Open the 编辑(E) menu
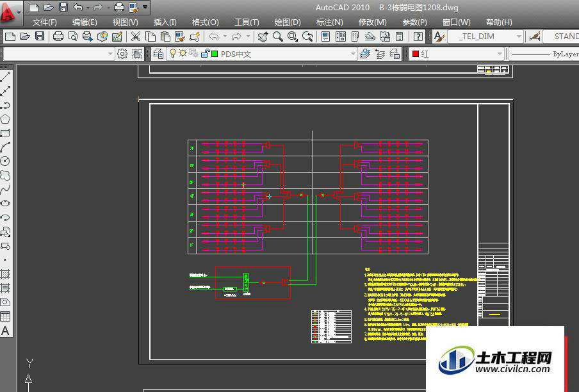The height and width of the screenshot is (392, 579). (x=85, y=22)
